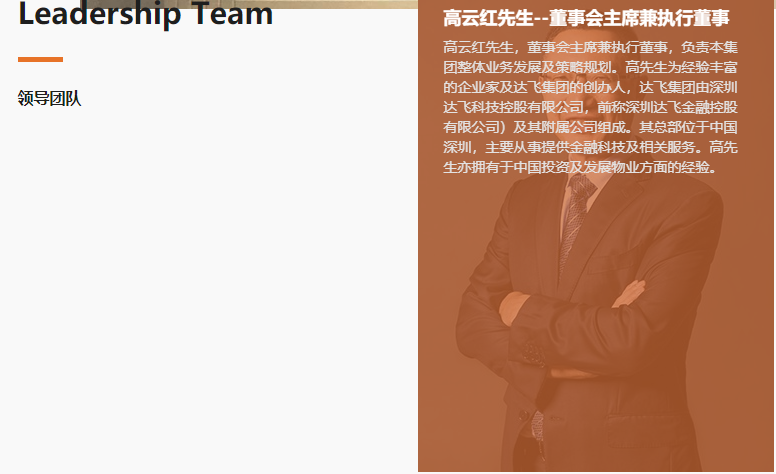Click the first bio line starting '高云红先生，董事会'
Image resolution: width=776 pixels, height=474 pixels.
click(x=590, y=47)
